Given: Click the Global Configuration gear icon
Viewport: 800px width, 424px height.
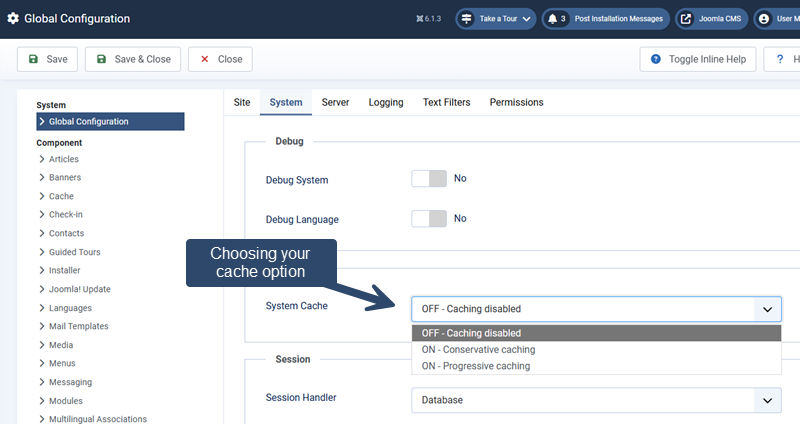Looking at the screenshot, I should pos(13,18).
